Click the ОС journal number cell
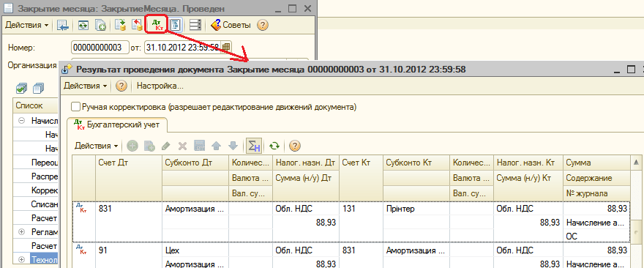This screenshot has height=268, width=644. point(596,237)
